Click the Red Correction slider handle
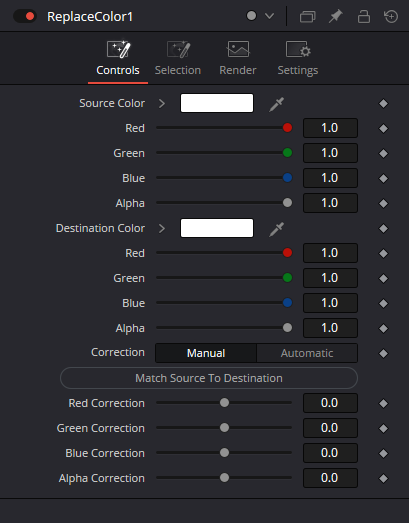 225,403
